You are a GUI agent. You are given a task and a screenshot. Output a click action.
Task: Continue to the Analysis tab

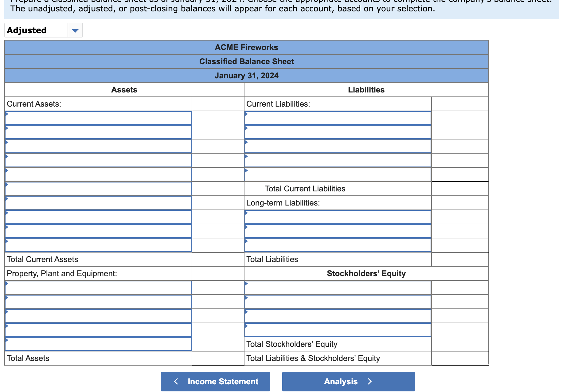(348, 381)
